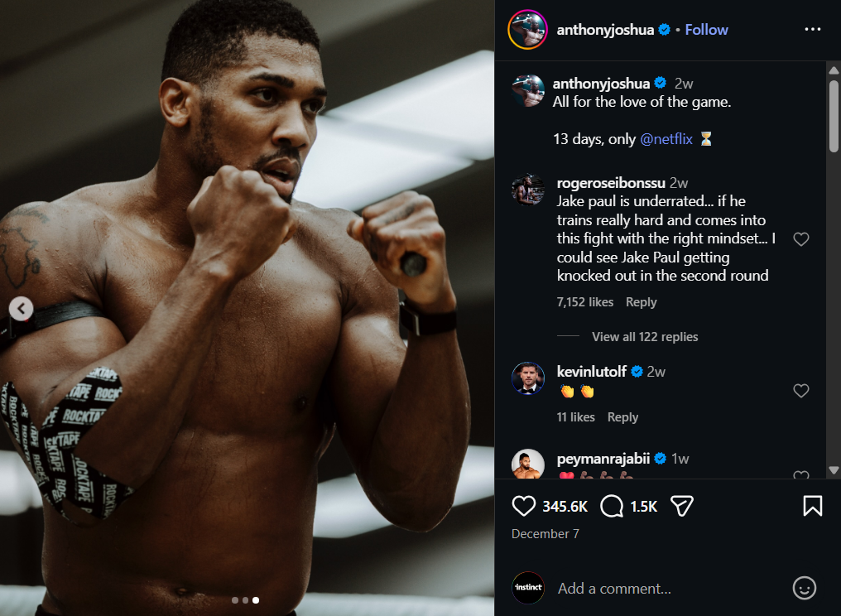Image resolution: width=841 pixels, height=616 pixels.
Task: Follow the anthonyjoshua account
Action: (706, 30)
